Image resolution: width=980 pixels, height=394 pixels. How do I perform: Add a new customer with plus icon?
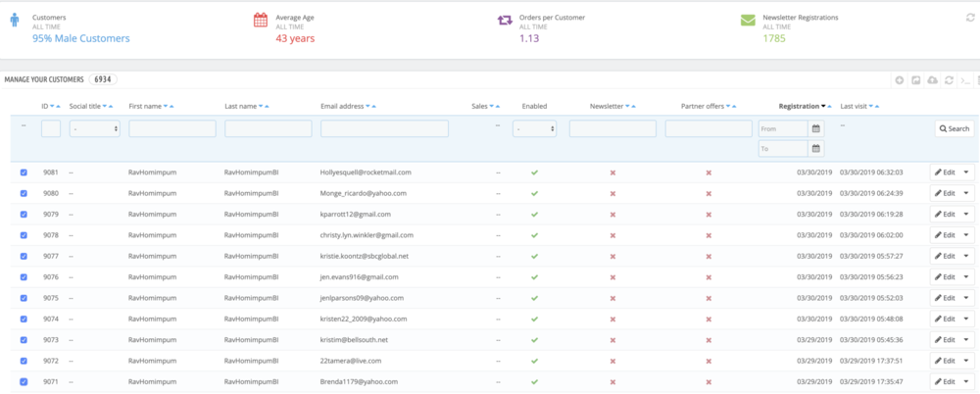point(900,80)
